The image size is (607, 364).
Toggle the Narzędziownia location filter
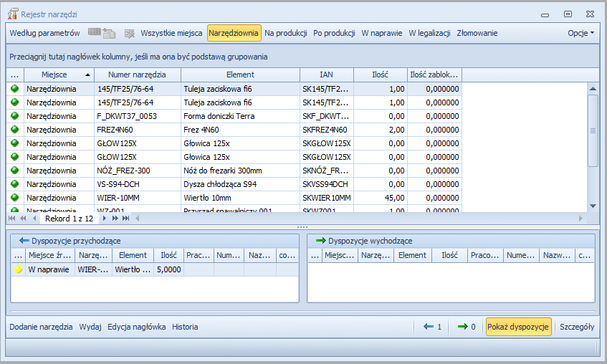click(x=234, y=33)
